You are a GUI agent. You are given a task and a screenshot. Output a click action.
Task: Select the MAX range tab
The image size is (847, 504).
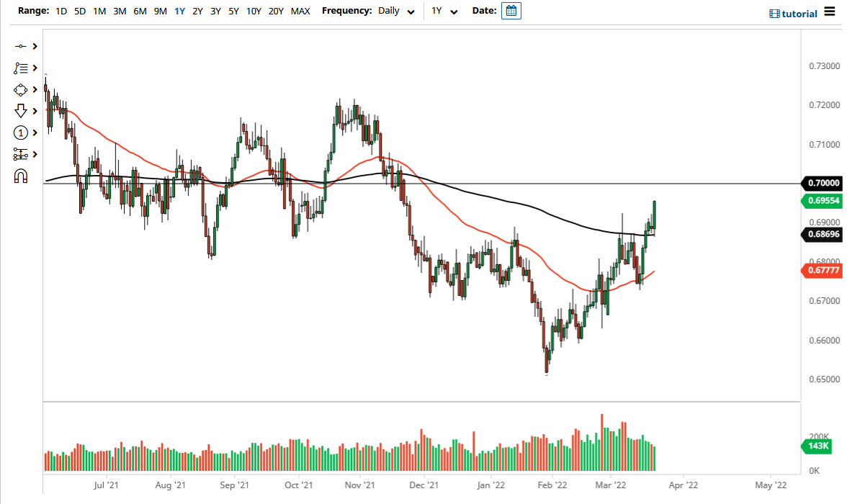click(300, 12)
